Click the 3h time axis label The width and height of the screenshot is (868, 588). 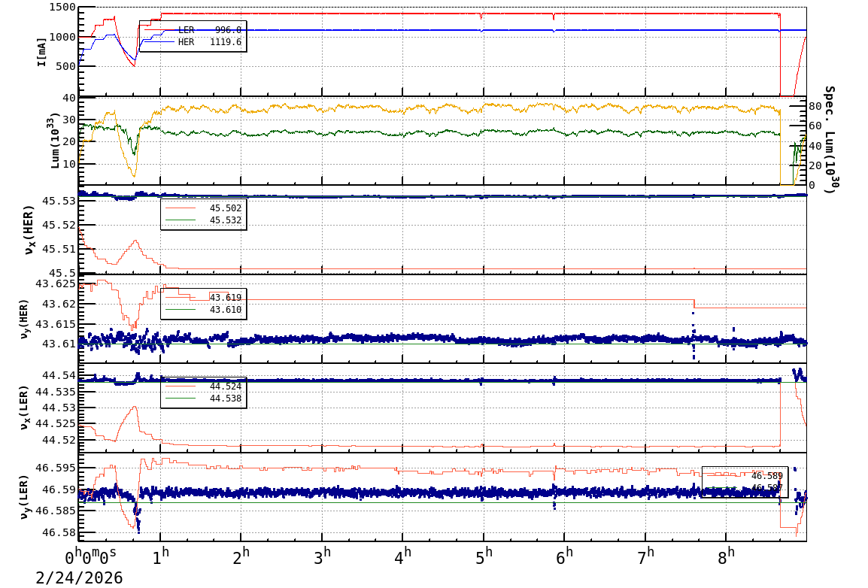tap(322, 556)
